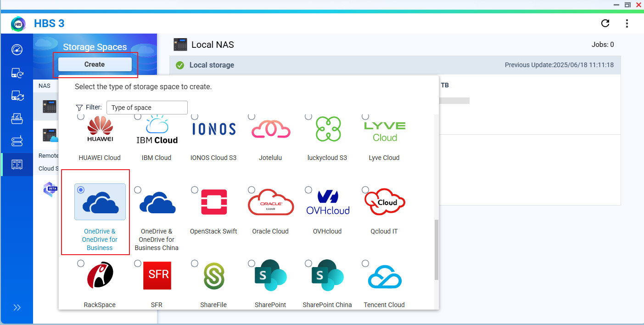Select the OVHcloud radio button

pos(308,190)
